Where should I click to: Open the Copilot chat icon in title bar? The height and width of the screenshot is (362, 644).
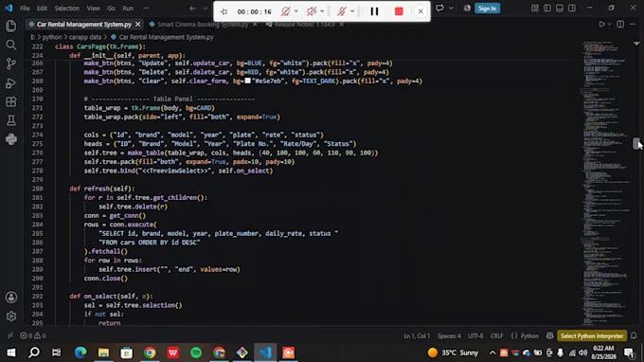point(439,9)
